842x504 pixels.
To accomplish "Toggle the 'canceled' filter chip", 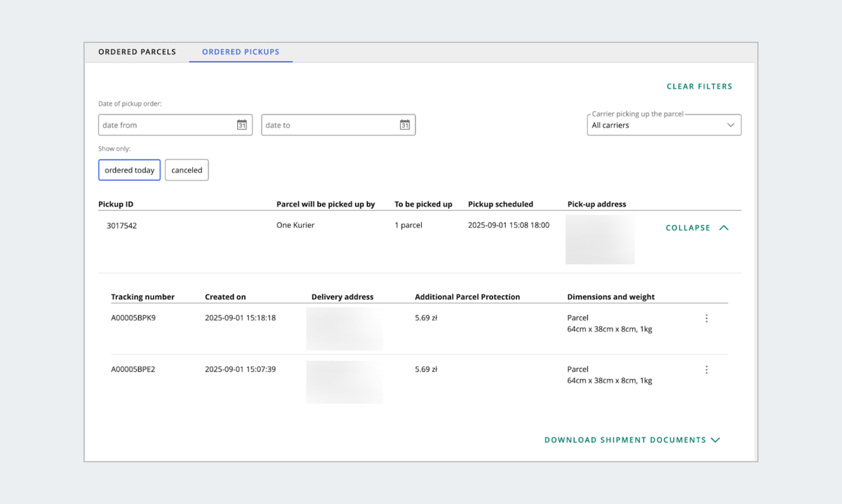I will [187, 170].
